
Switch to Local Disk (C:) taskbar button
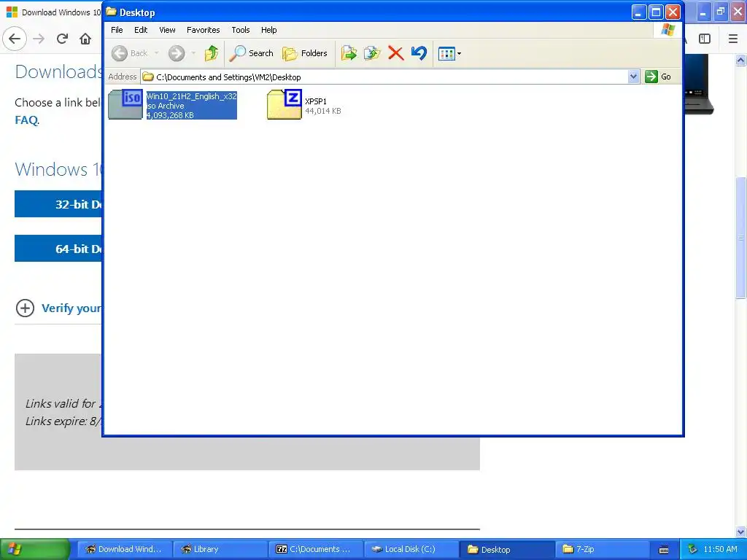[411, 549]
